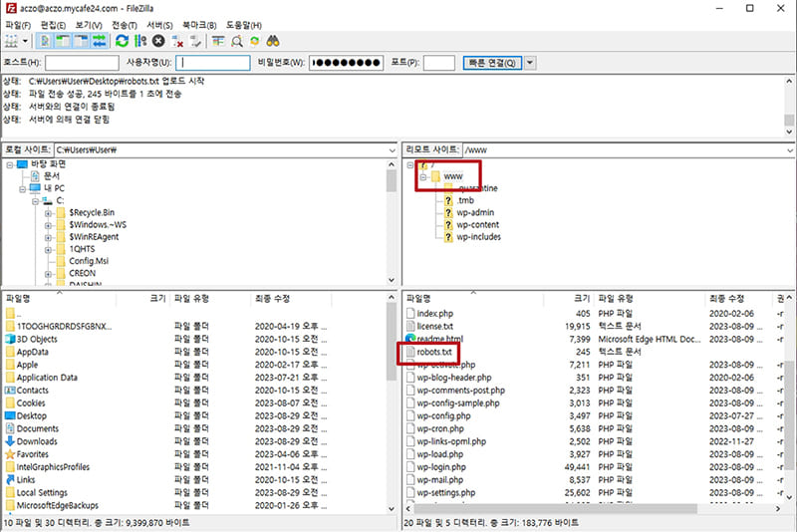The height and width of the screenshot is (532, 797).
Task: Focus the 비밀번호(W) password field
Action: click(346, 63)
